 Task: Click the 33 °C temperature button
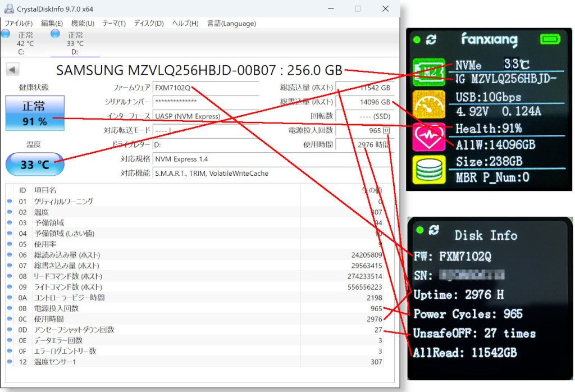point(35,165)
